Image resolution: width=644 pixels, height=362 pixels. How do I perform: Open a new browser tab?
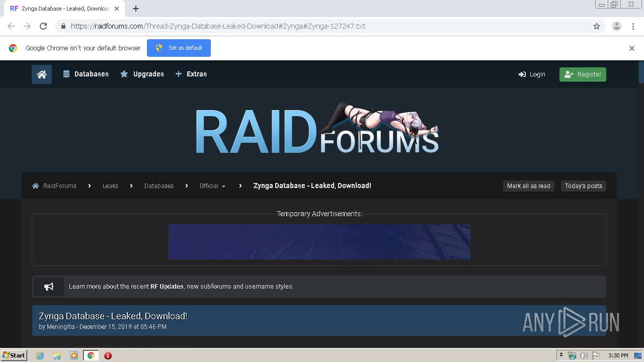tap(136, 9)
